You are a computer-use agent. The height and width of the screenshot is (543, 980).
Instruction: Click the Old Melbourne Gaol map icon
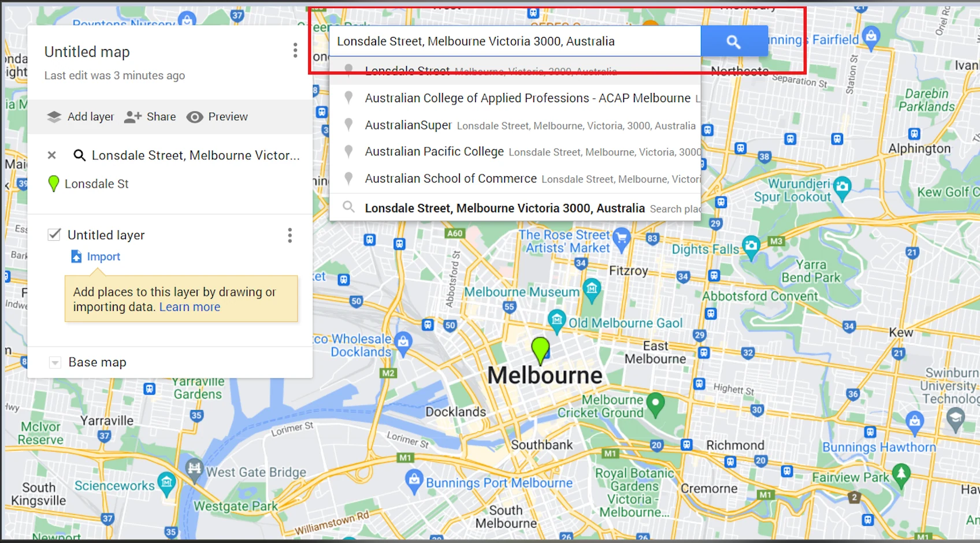tap(556, 321)
